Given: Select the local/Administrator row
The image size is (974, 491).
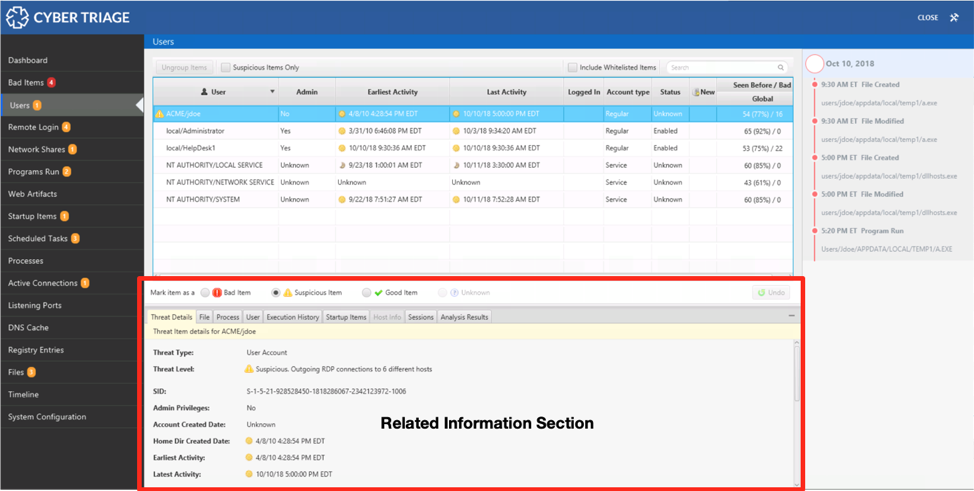Looking at the screenshot, I should [473, 131].
